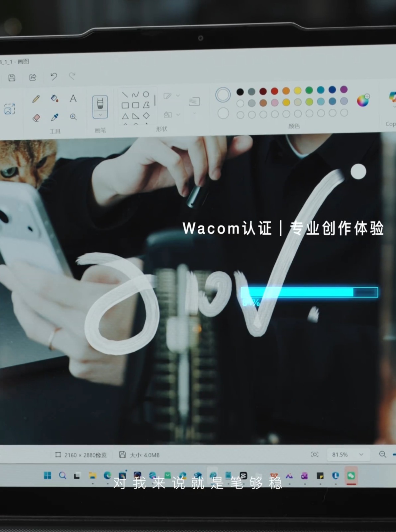This screenshot has width=396, height=532.
Task: Select the diamond shape
Action: pos(146,116)
